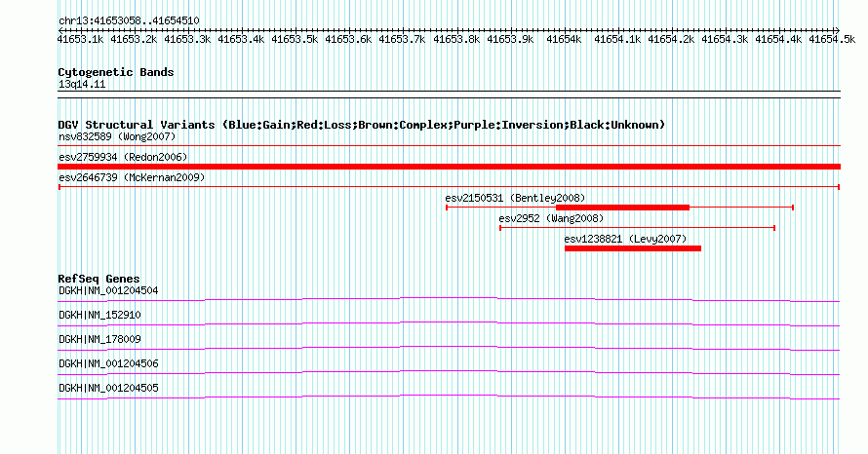Click the 41653.9k ruler tick label
Viewport: 868px width, 454px height.
tap(510, 40)
